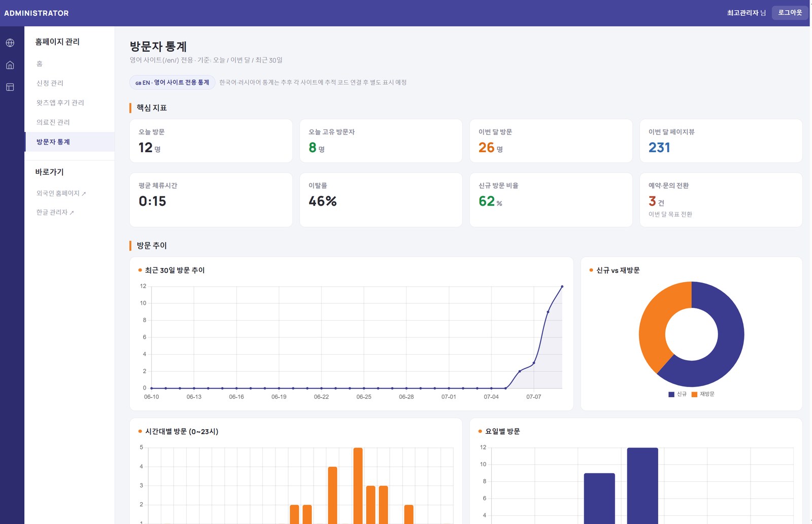
Task: Open the 의료진 관리 menu item
Action: (70, 122)
